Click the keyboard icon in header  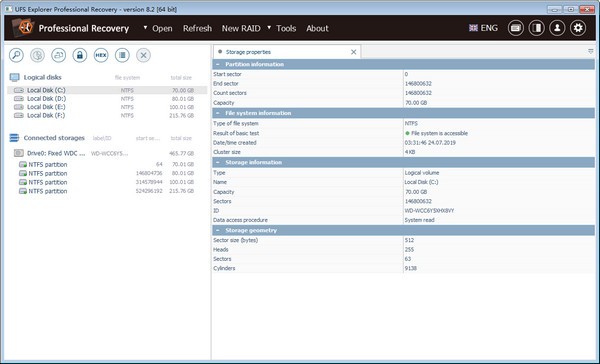point(516,28)
